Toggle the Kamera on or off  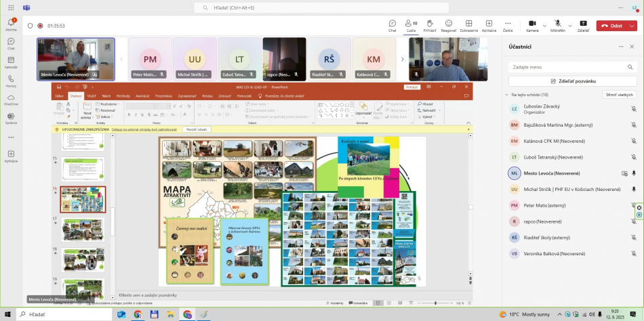532,24
